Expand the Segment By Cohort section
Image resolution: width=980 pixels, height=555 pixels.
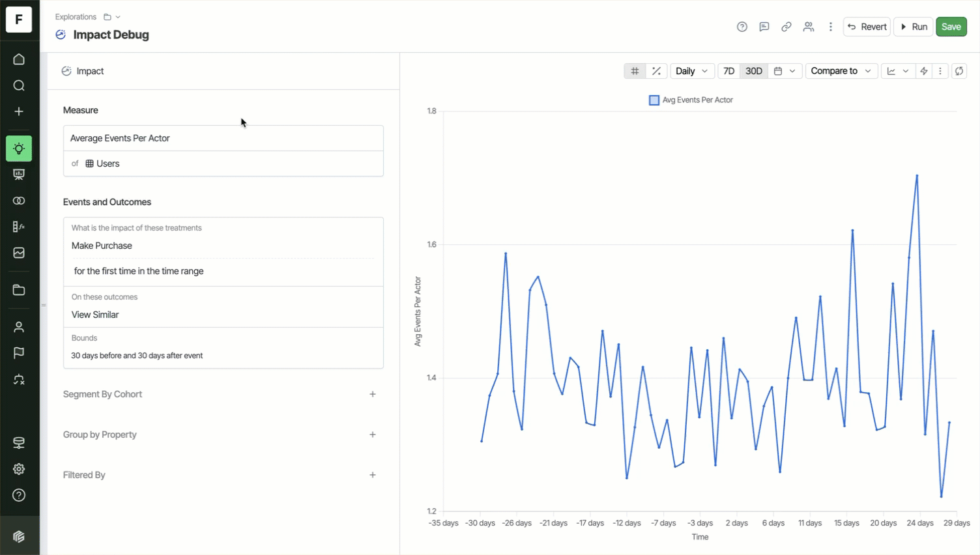tap(373, 394)
